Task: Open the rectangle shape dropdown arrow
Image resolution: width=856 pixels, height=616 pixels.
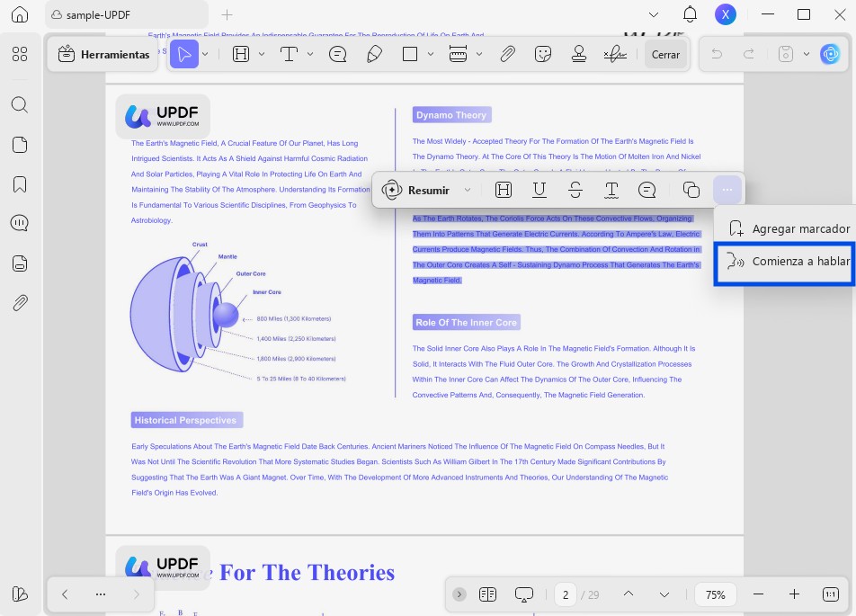Action: [x=430, y=54]
